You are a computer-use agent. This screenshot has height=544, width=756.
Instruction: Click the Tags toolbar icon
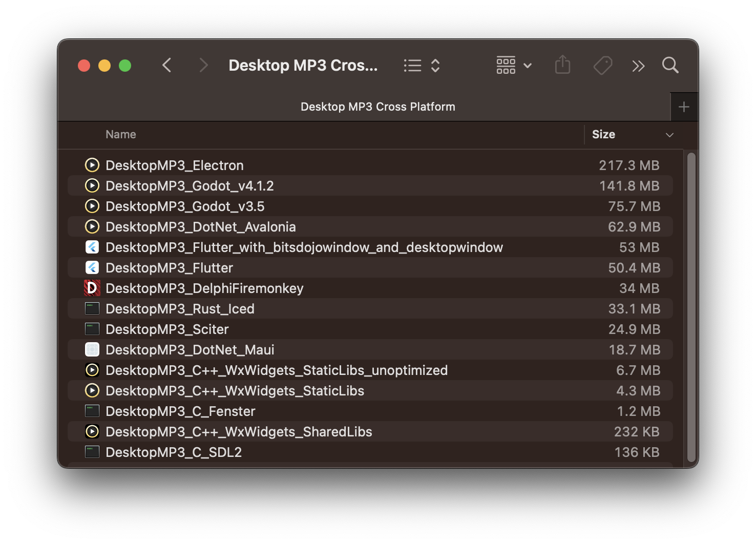coord(603,66)
